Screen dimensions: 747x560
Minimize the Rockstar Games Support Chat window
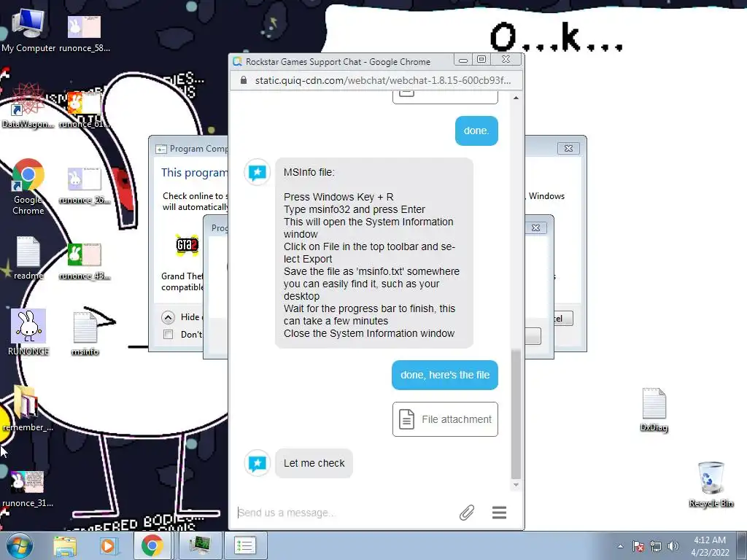click(462, 60)
